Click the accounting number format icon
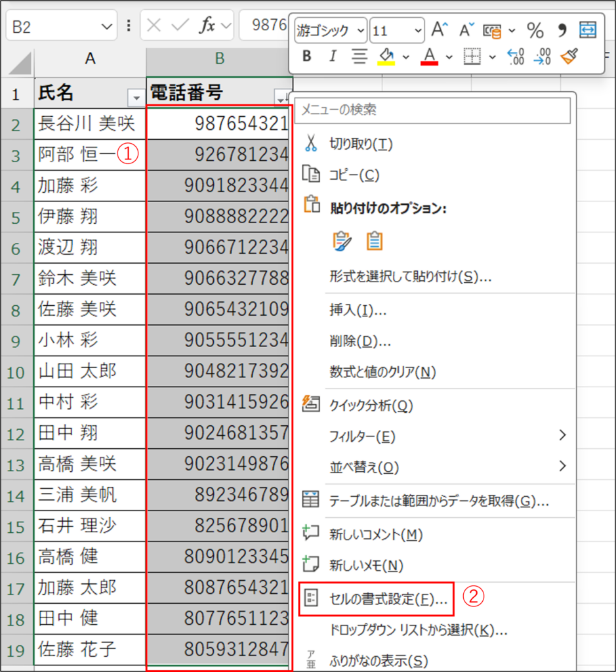616x672 pixels. [492, 31]
